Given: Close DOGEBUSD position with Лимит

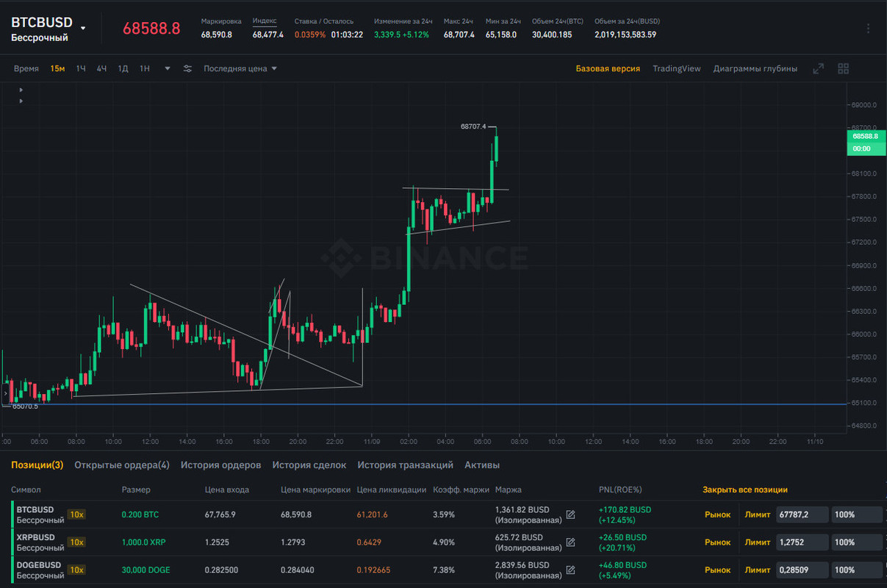Looking at the screenshot, I should (x=758, y=570).
